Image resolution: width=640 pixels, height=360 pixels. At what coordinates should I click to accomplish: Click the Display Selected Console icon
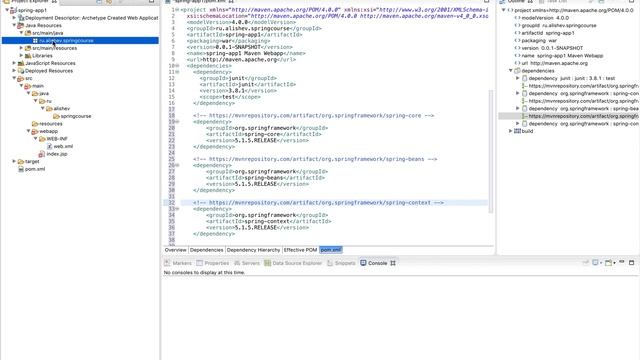(595, 262)
